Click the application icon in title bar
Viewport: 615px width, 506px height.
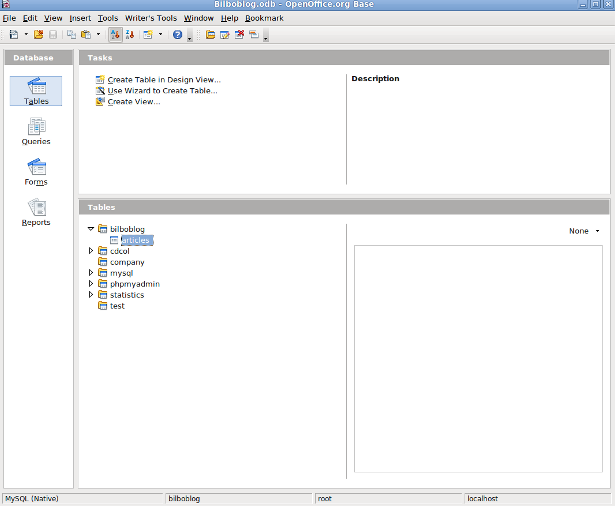pos(5,4)
